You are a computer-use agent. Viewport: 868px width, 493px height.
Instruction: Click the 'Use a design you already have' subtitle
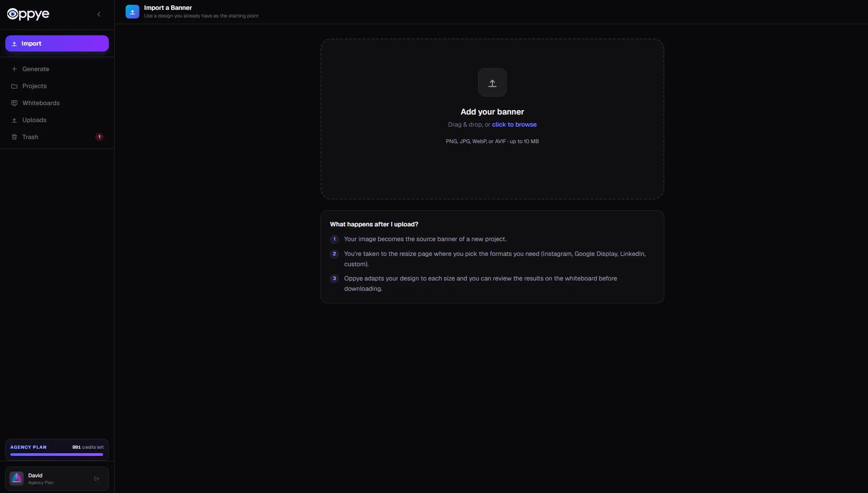201,16
